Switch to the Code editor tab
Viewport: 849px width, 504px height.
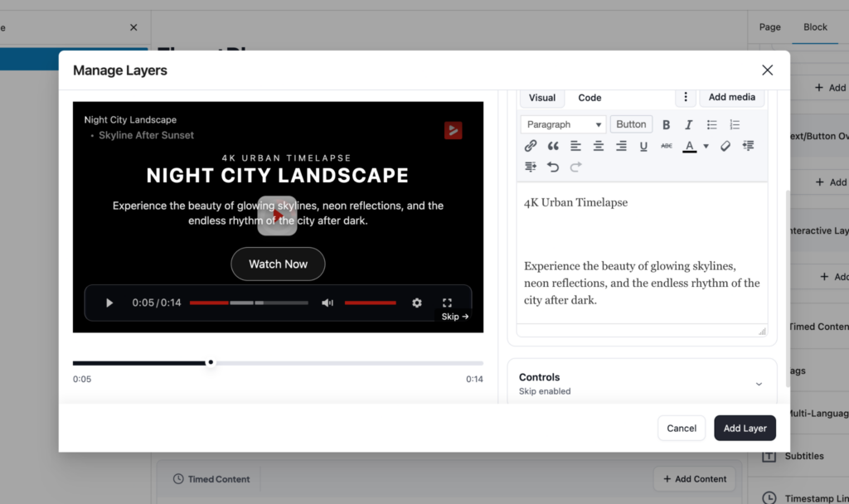pyautogui.click(x=589, y=98)
